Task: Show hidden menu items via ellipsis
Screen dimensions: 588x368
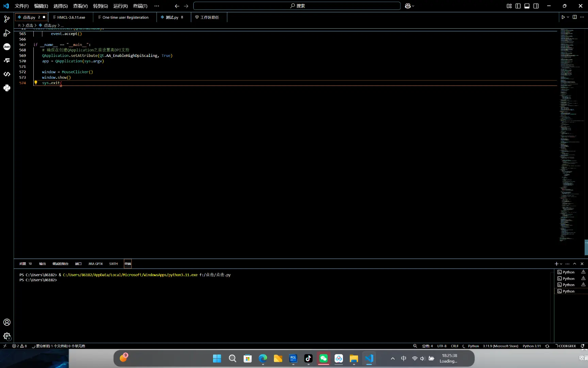Action: (x=157, y=6)
